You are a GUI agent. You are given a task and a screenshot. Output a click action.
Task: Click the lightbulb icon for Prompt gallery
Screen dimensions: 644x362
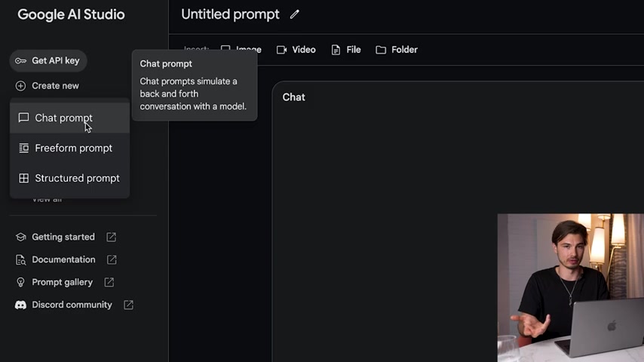21,282
